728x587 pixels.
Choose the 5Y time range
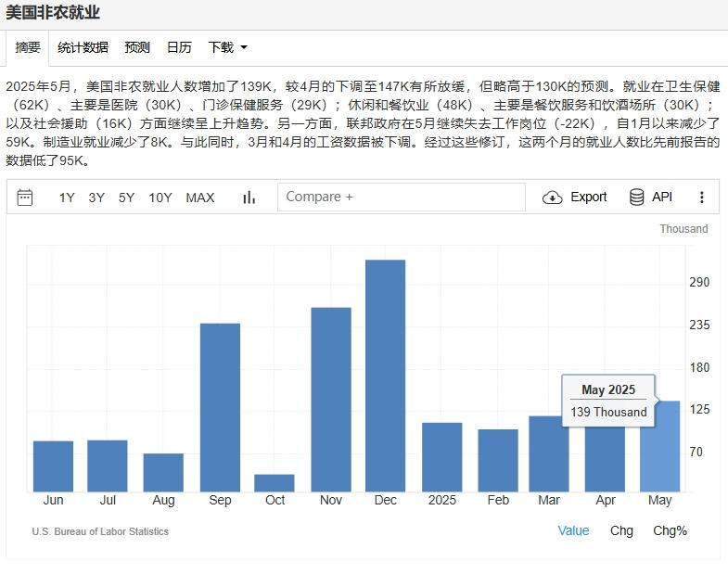[x=126, y=198]
